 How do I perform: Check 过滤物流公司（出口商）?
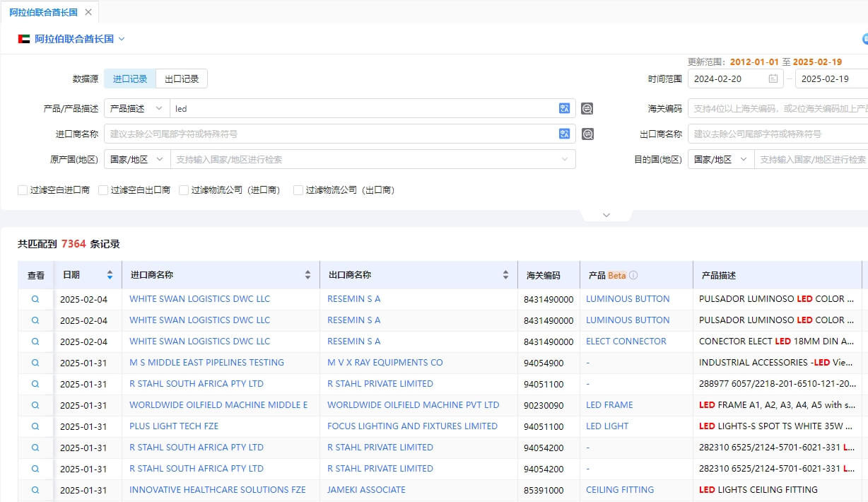[298, 190]
